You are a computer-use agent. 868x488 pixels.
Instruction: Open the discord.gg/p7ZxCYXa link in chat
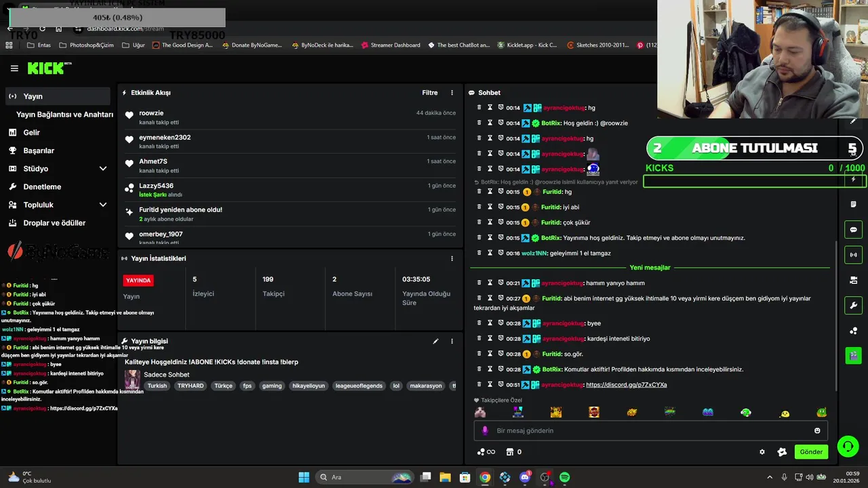coord(626,384)
